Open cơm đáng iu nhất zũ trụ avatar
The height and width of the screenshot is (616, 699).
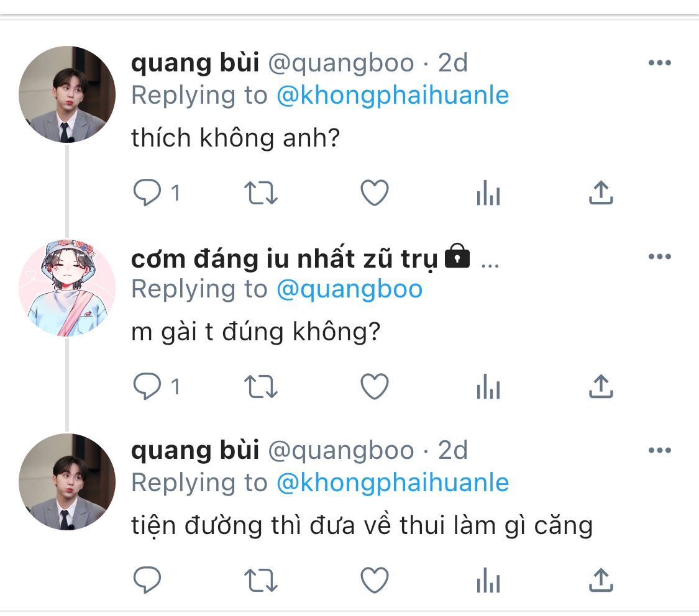click(67, 288)
